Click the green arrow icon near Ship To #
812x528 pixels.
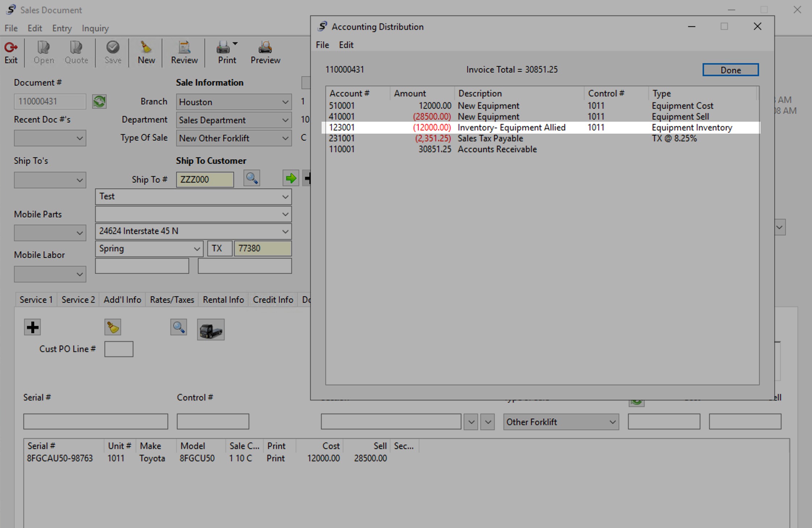point(291,178)
